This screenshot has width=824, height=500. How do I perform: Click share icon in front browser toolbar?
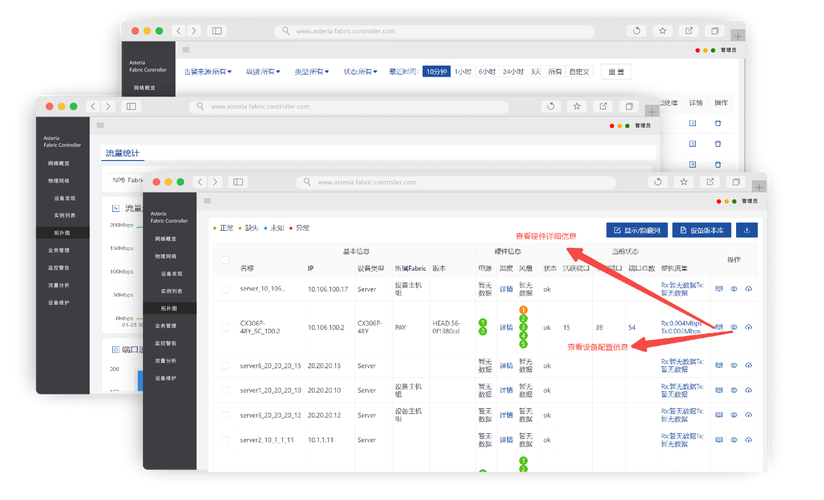709,182
